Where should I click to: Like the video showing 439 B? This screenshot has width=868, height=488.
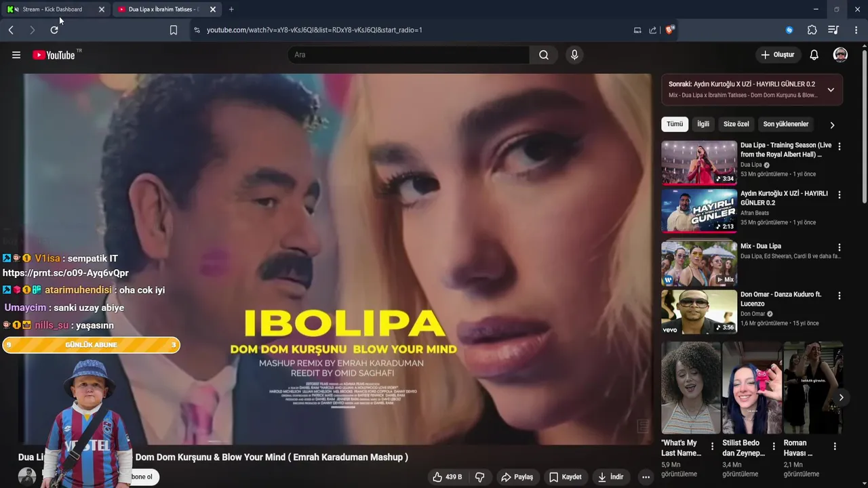pos(448,477)
